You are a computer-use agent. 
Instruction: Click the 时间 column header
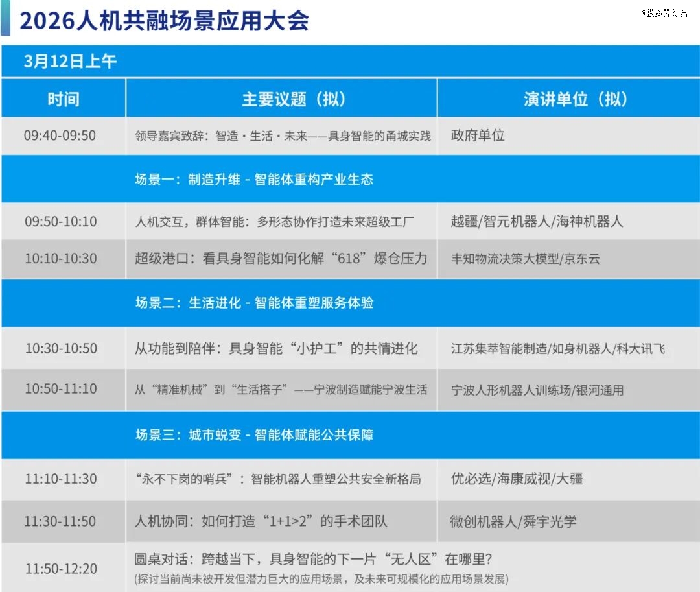(64, 99)
